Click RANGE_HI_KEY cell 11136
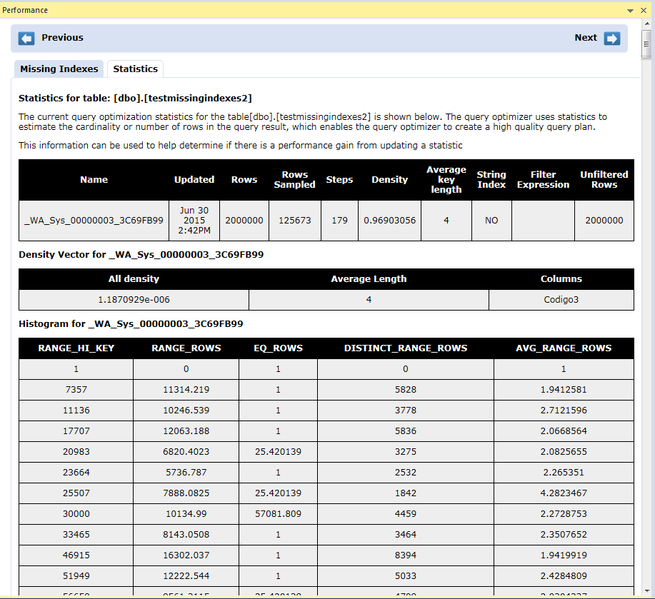The height and width of the screenshot is (599, 655). click(x=76, y=411)
